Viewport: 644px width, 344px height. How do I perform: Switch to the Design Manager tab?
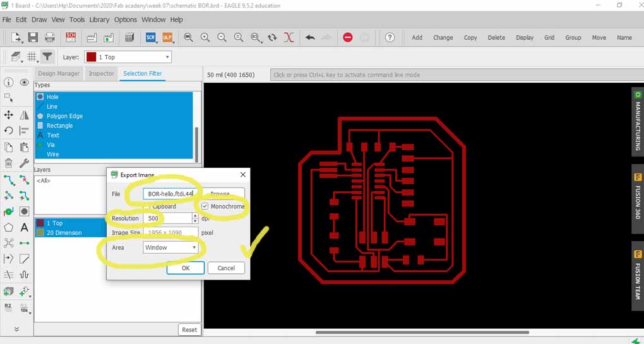59,73
